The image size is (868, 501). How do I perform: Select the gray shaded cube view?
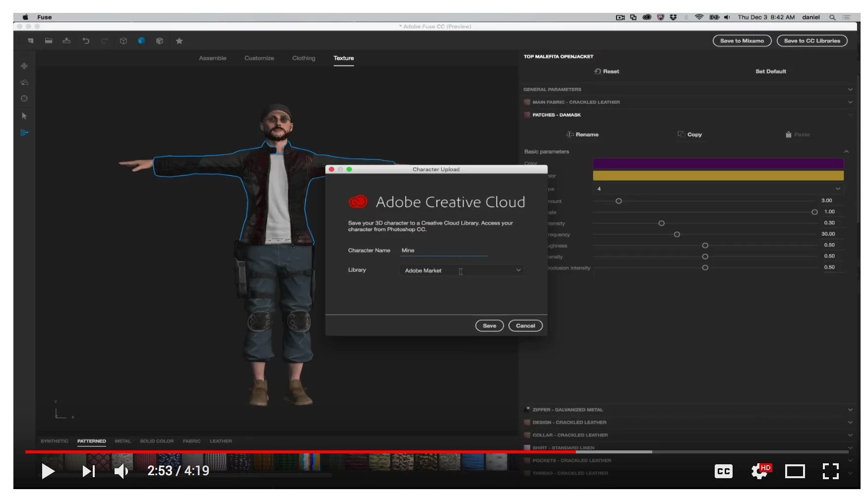tap(160, 41)
